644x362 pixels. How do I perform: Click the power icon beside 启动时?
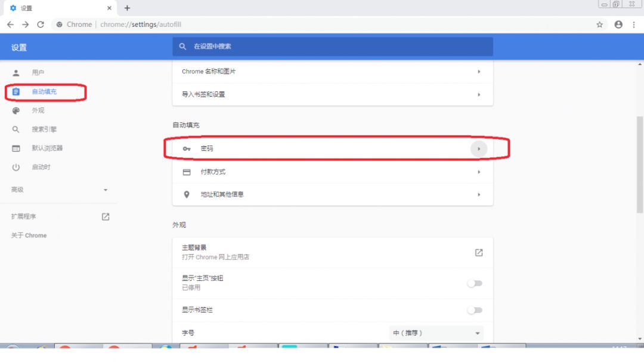16,167
